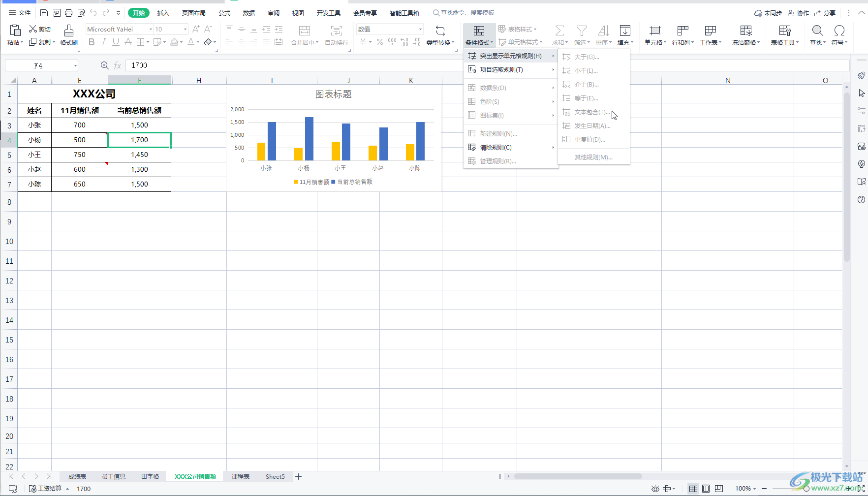
Task: Click the Symbol (符号) omega icon
Action: (x=839, y=31)
